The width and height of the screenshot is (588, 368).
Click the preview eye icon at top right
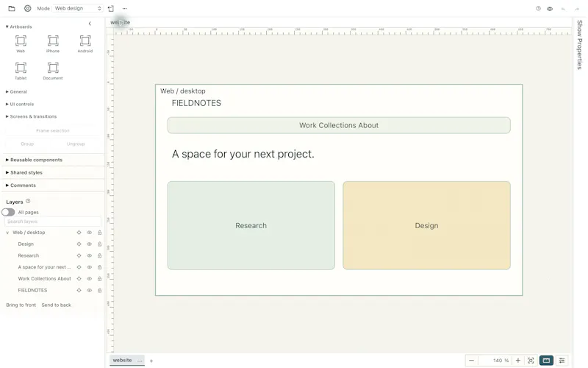[549, 9]
